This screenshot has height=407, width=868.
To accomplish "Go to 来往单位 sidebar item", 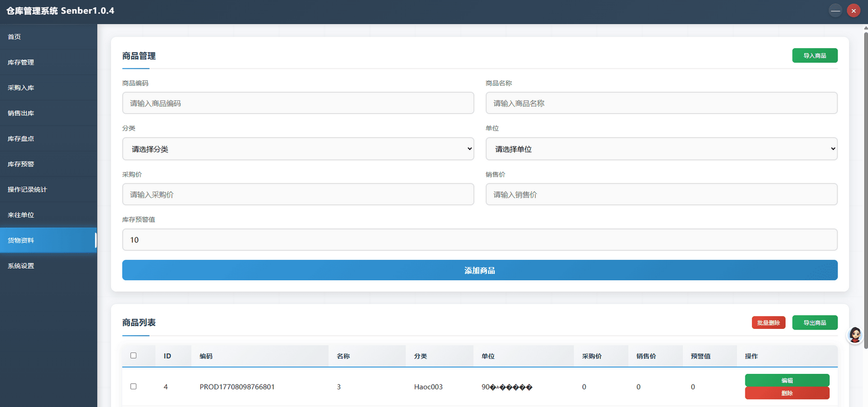I will click(48, 215).
